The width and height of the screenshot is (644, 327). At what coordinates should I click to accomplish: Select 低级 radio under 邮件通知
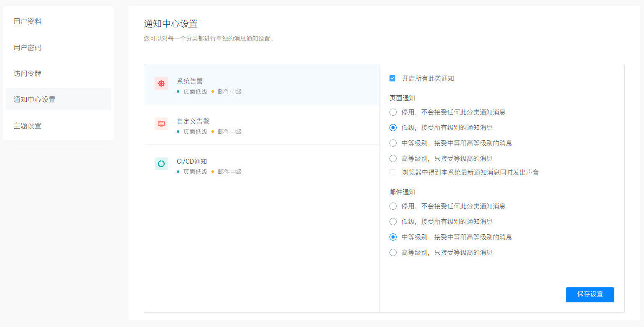pyautogui.click(x=393, y=221)
